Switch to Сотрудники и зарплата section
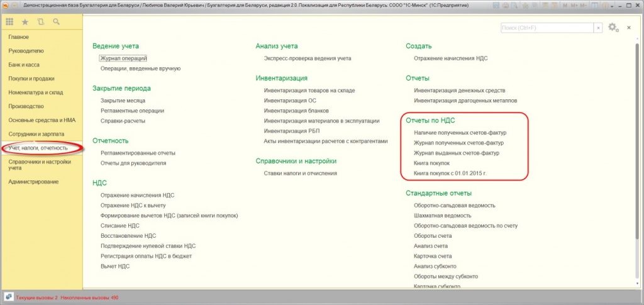 click(35, 134)
